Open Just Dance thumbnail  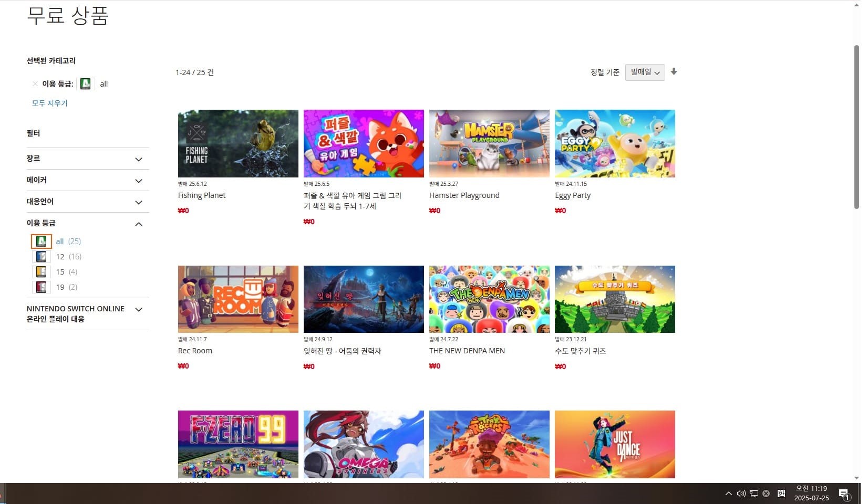coord(615,444)
